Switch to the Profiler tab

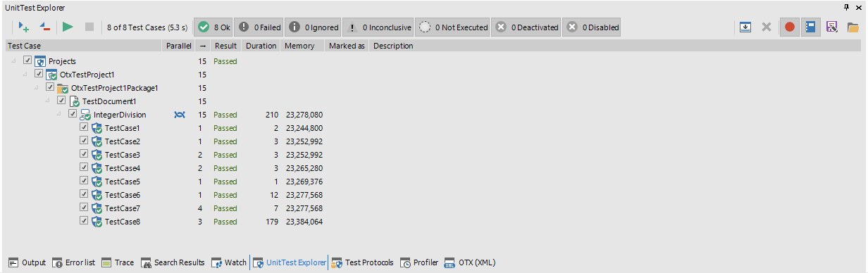419,262
